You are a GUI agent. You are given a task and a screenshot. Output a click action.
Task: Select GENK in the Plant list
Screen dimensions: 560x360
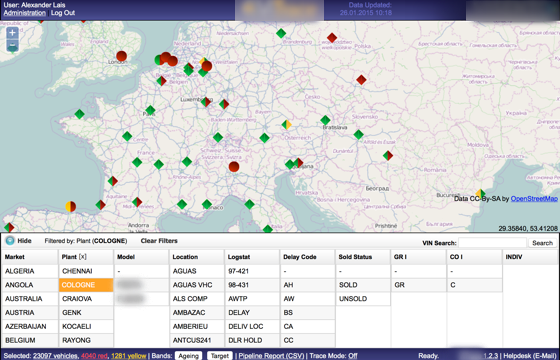(86, 312)
